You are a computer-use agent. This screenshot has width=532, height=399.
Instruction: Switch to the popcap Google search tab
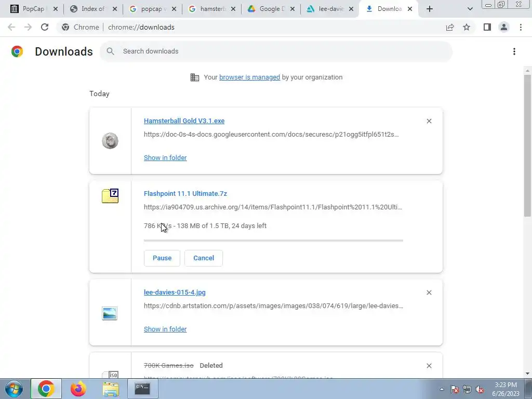click(x=152, y=9)
